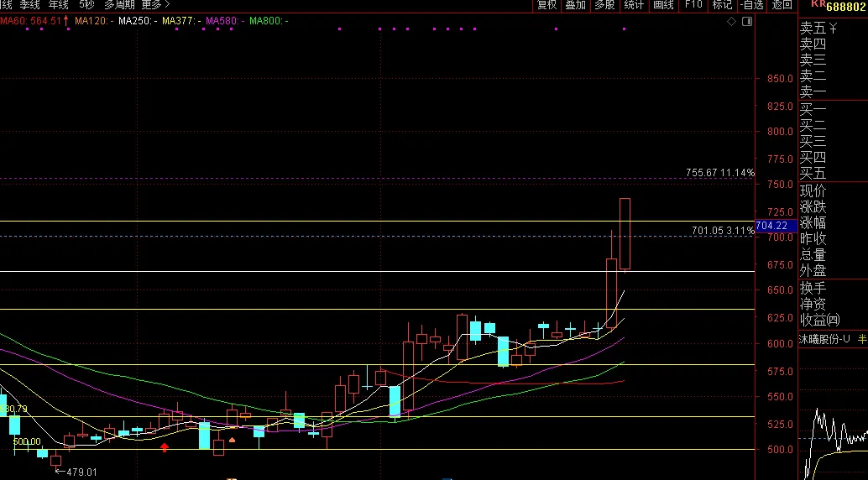Screen dimensions: 868x480
Task: Click the stock code 688802
Action: (x=846, y=6)
